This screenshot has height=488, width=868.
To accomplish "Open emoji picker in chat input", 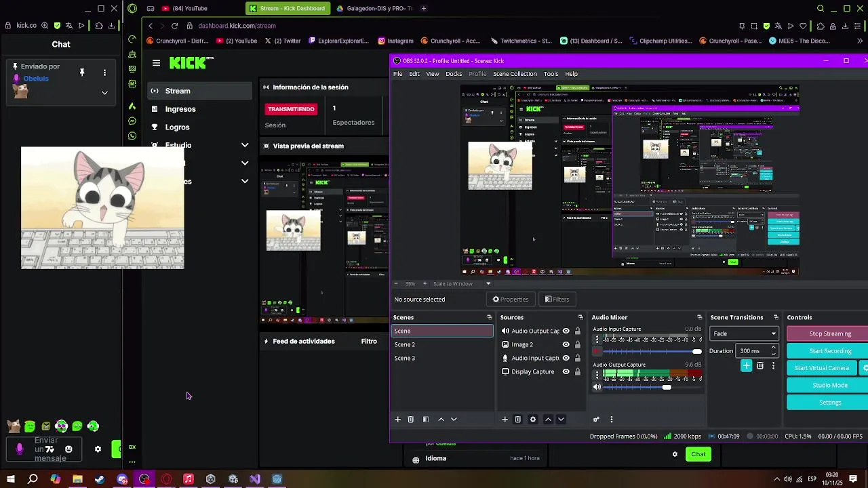I will click(68, 449).
